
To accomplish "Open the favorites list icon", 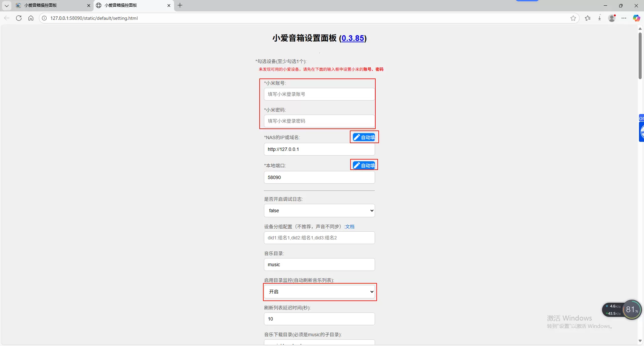I will (x=588, y=18).
